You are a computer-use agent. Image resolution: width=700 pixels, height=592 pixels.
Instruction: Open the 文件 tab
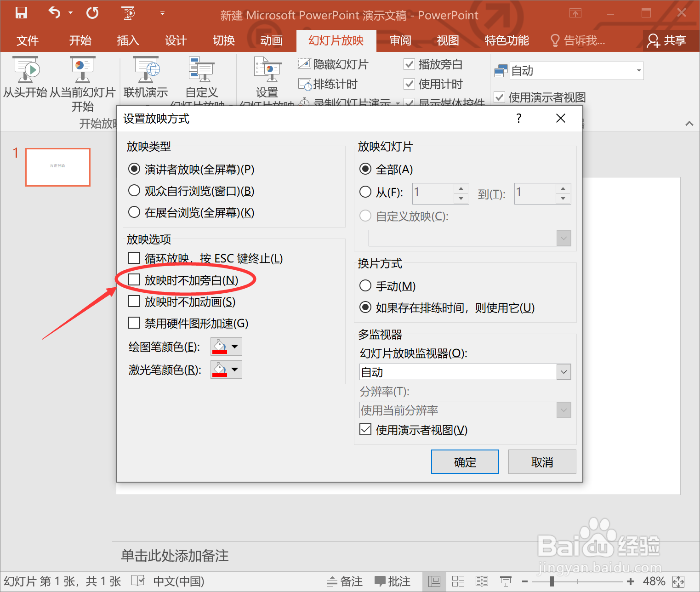pos(28,40)
